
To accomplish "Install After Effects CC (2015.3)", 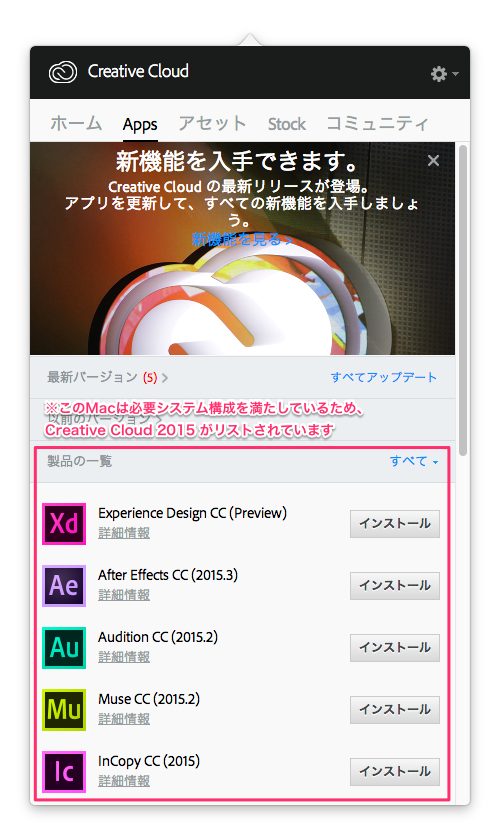I will tap(395, 586).
